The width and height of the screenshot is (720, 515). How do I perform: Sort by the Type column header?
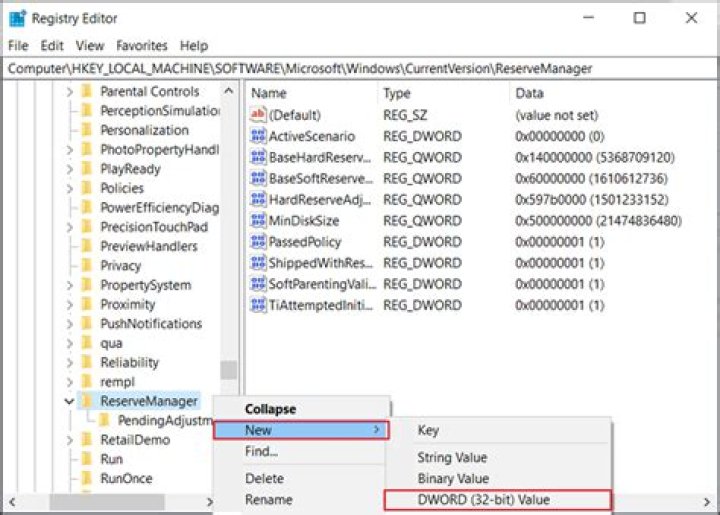(397, 93)
